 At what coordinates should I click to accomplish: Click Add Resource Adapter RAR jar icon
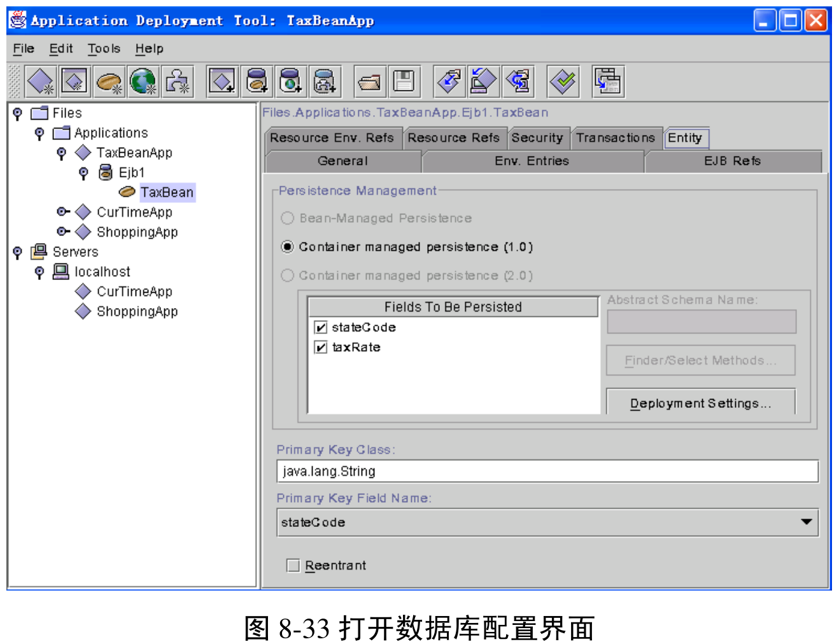325,81
